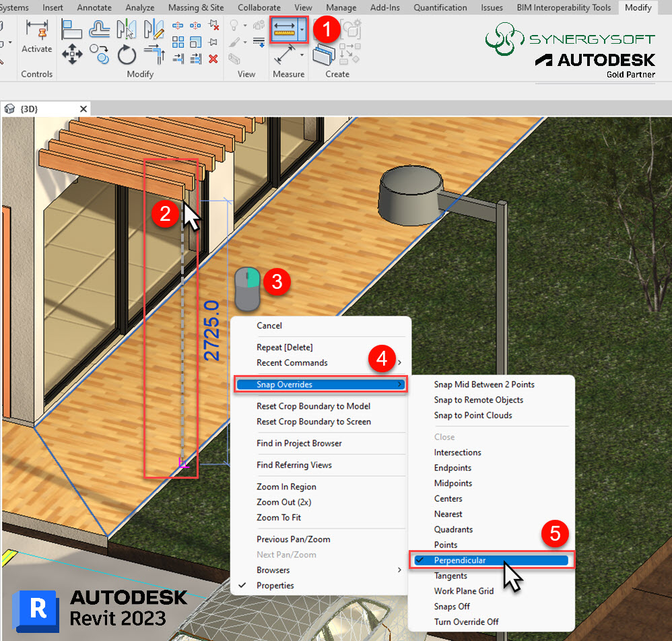The width and height of the screenshot is (672, 641).
Task: Switch to the Massing & Site ribbon tab
Action: pyautogui.click(x=197, y=7)
